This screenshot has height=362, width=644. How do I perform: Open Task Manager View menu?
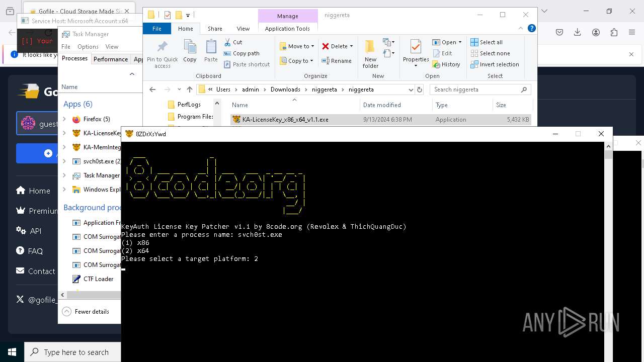point(112,47)
